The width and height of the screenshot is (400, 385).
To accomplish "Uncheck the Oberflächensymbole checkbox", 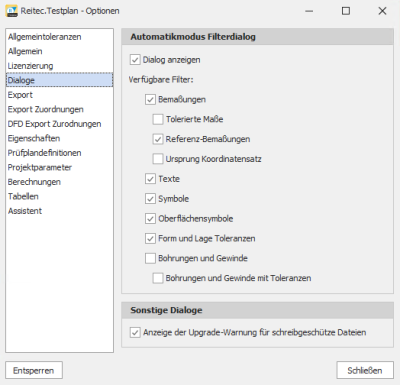I will [150, 219].
